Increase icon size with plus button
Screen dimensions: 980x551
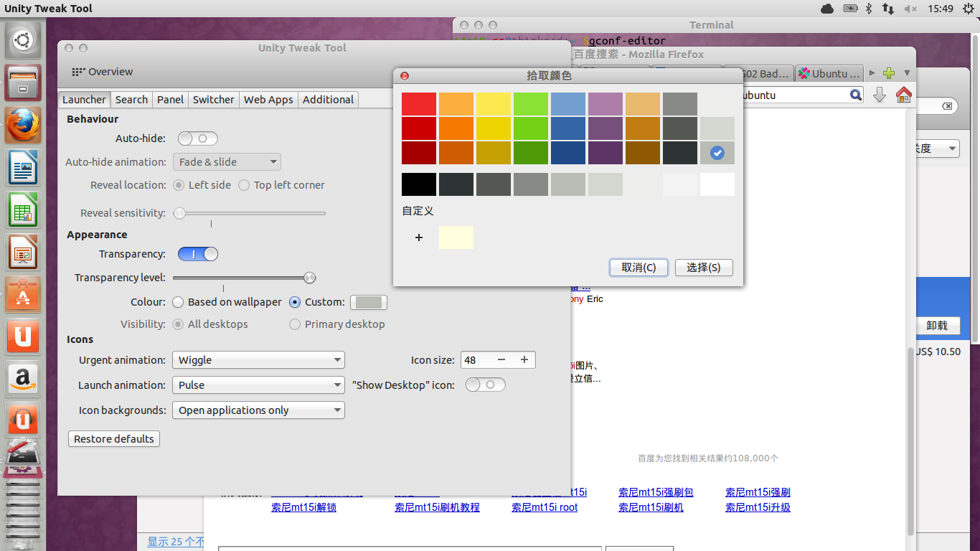[524, 360]
